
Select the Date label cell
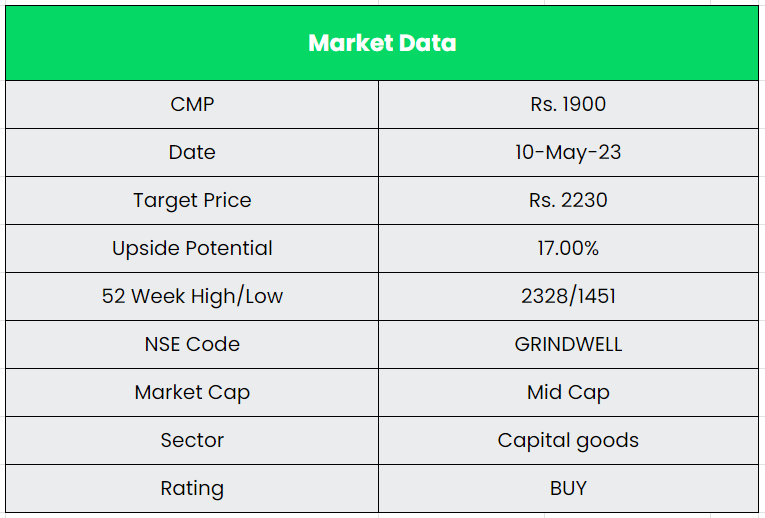(192, 152)
